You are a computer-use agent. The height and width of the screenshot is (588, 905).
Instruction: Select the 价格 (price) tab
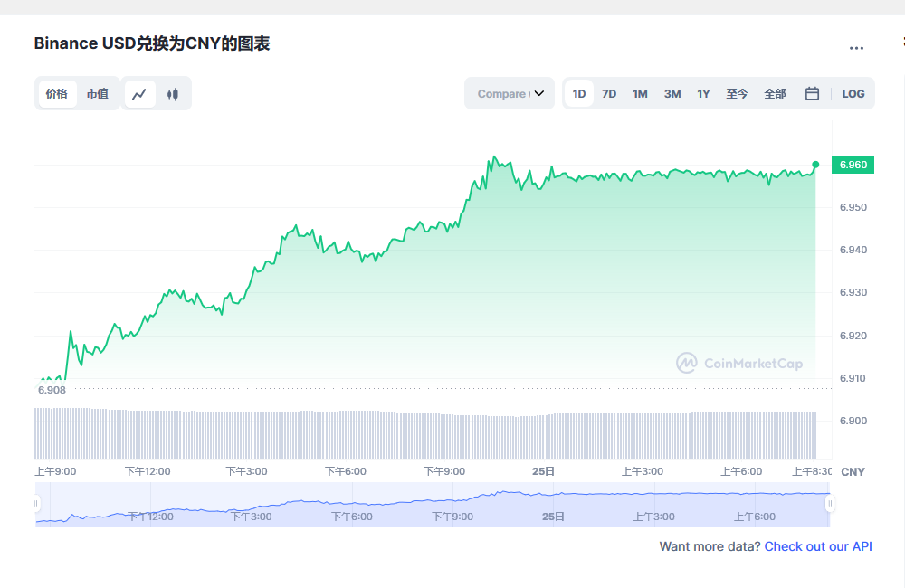click(57, 94)
